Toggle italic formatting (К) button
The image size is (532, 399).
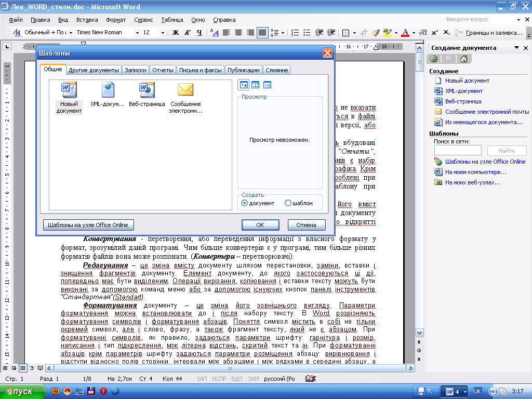pyautogui.click(x=187, y=33)
